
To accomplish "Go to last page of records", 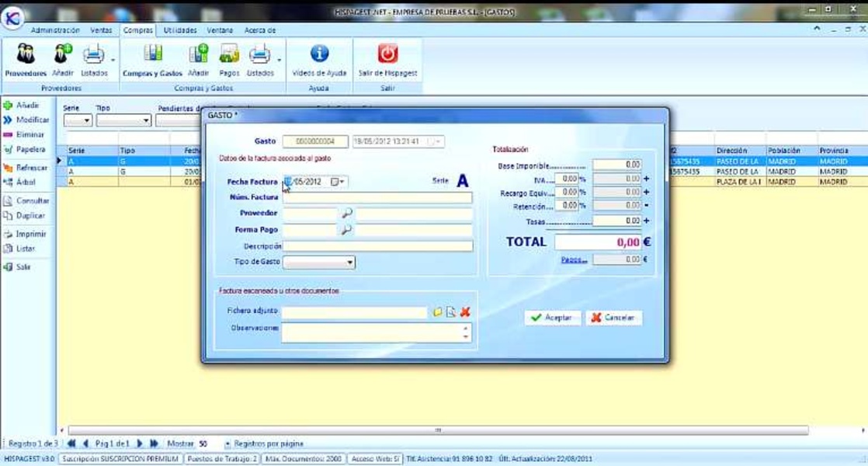I will pyautogui.click(x=154, y=443).
